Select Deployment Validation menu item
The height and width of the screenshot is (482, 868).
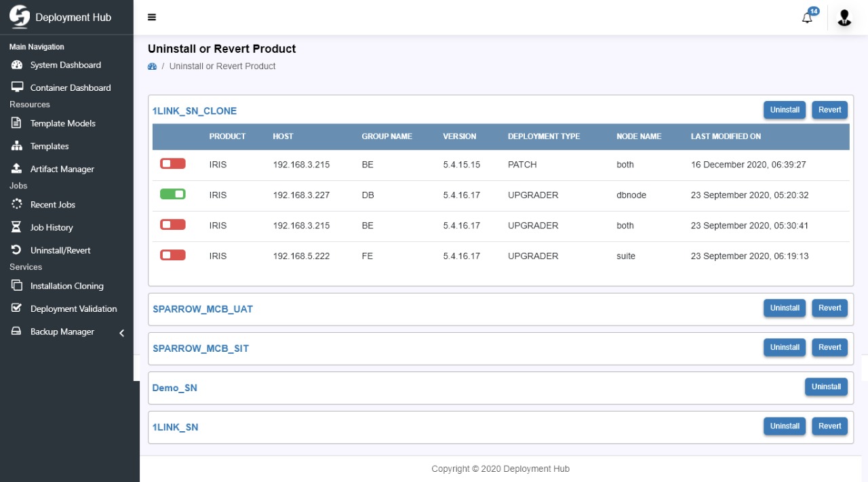point(73,308)
